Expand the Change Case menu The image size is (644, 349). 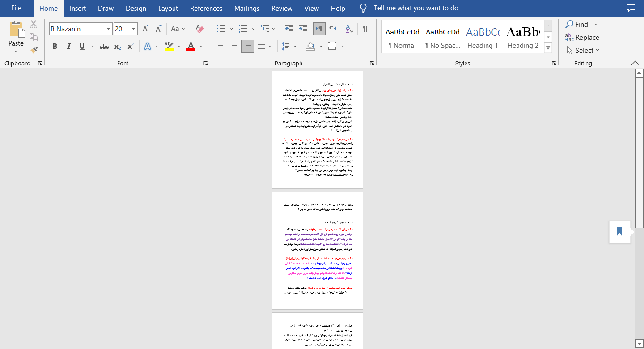[x=178, y=29]
